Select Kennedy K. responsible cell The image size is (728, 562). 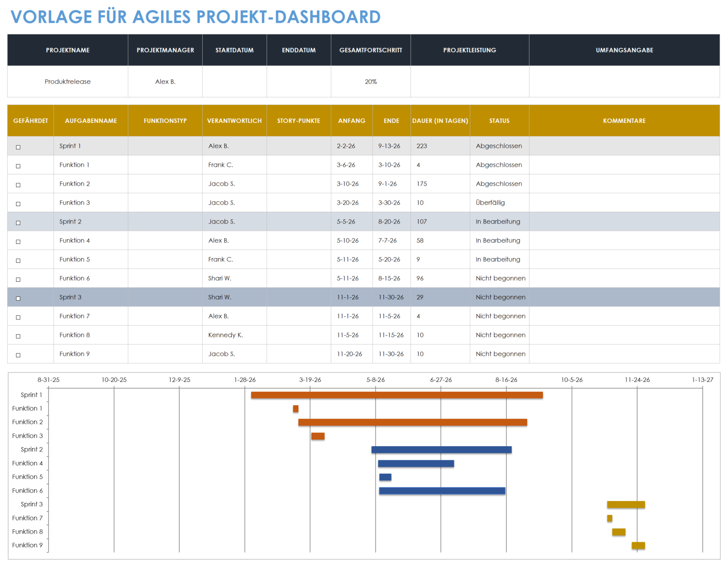[234, 335]
